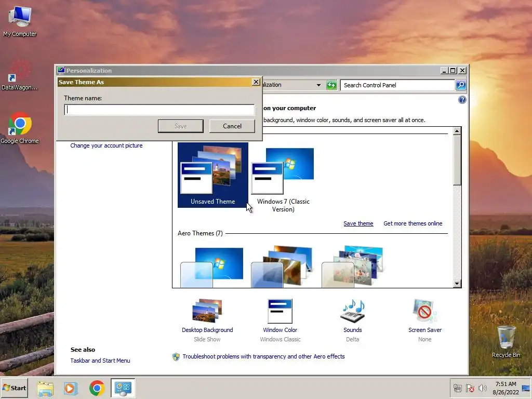This screenshot has width=532, height=399.
Task: Click the Personalization window title icon
Action: [x=61, y=70]
